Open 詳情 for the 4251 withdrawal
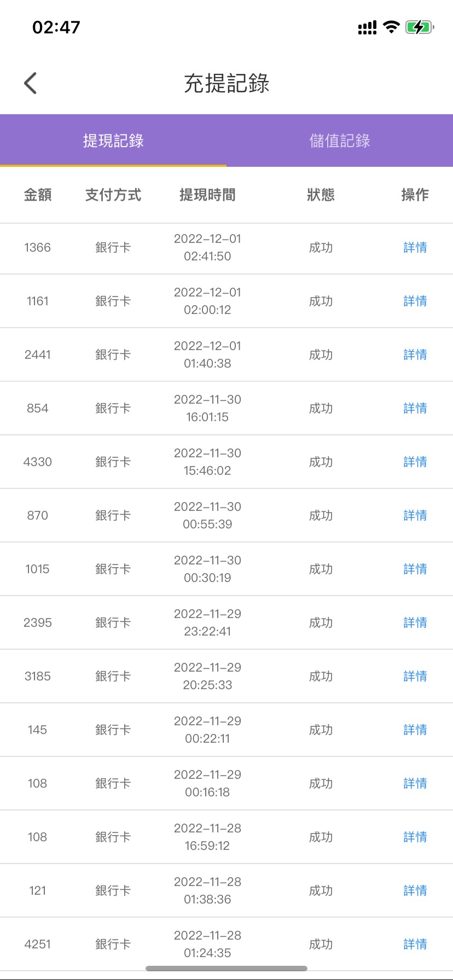The width and height of the screenshot is (453, 980). click(x=415, y=944)
